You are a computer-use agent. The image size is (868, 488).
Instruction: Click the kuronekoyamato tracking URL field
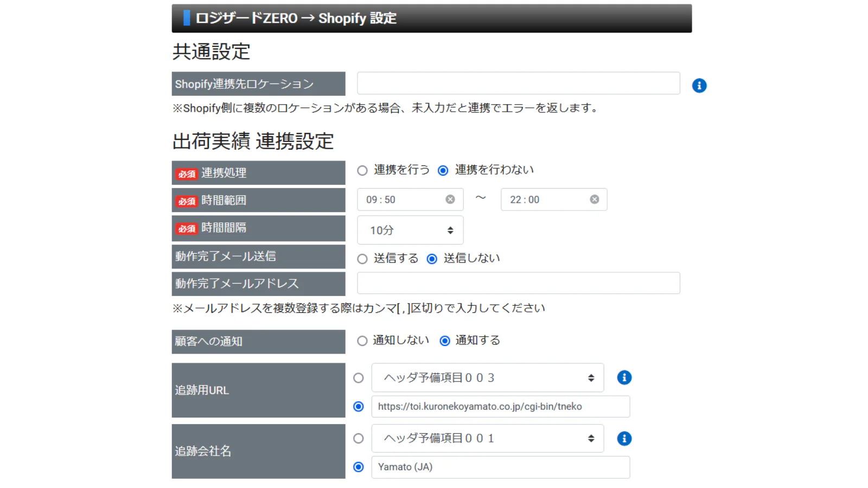pos(501,407)
